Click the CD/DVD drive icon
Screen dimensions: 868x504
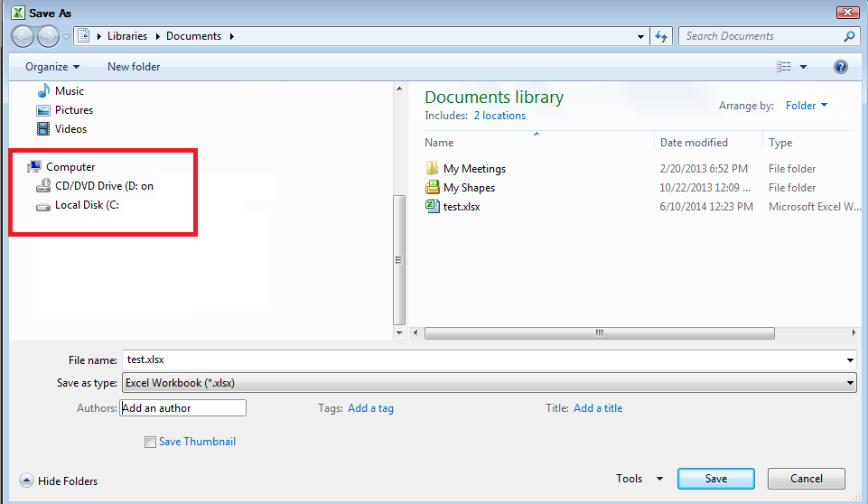click(x=43, y=185)
